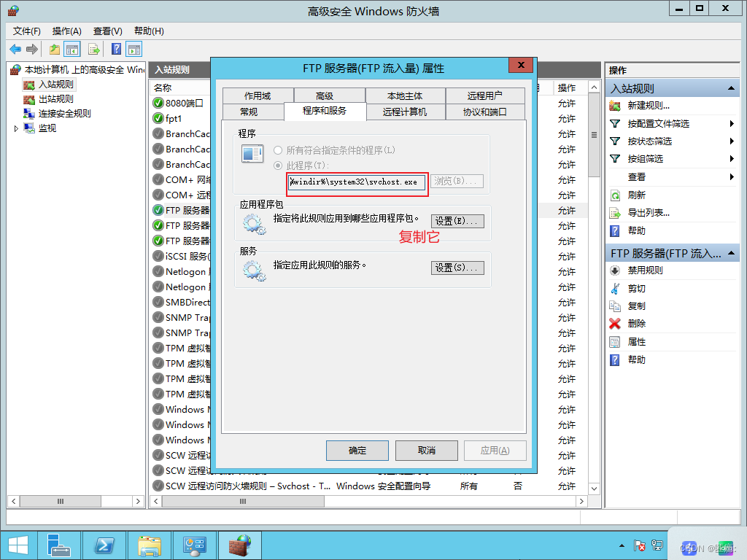Expand 查看 submenu arrow
This screenshot has height=560, width=747.
(731, 177)
